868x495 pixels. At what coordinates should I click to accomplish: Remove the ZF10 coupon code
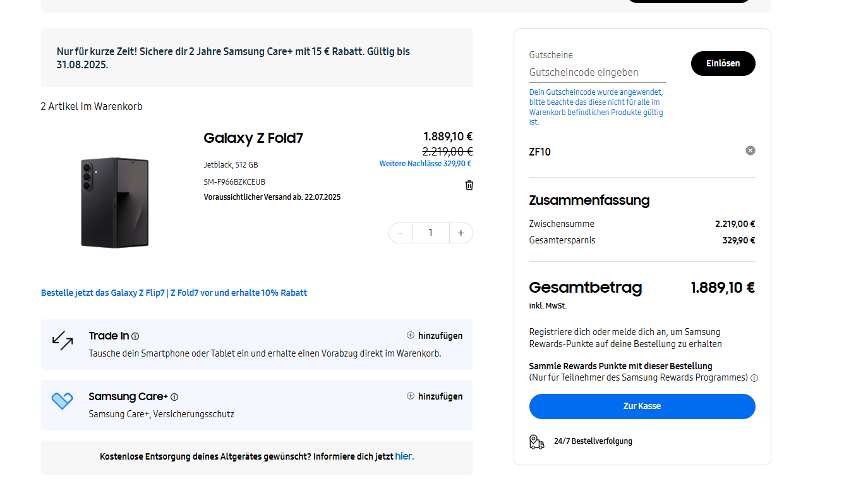tap(750, 150)
